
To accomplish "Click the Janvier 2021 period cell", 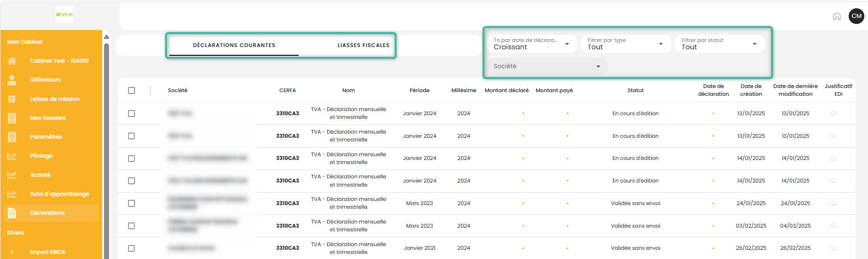I will tap(419, 248).
